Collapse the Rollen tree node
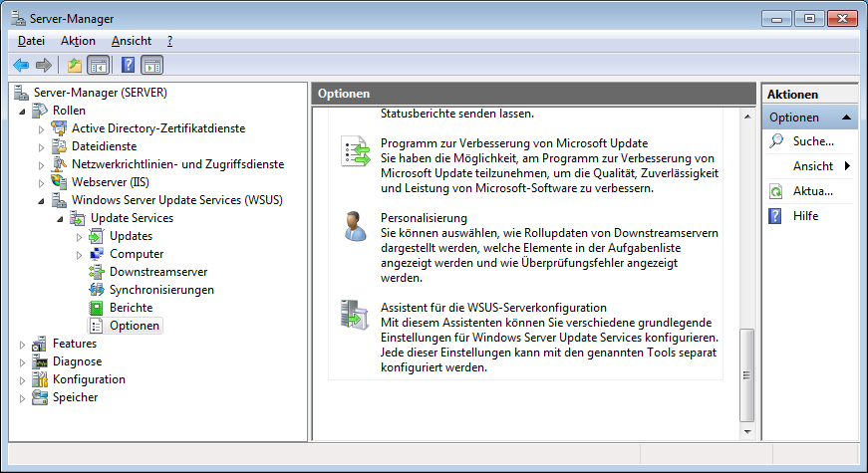The height and width of the screenshot is (473, 868). 22,112
